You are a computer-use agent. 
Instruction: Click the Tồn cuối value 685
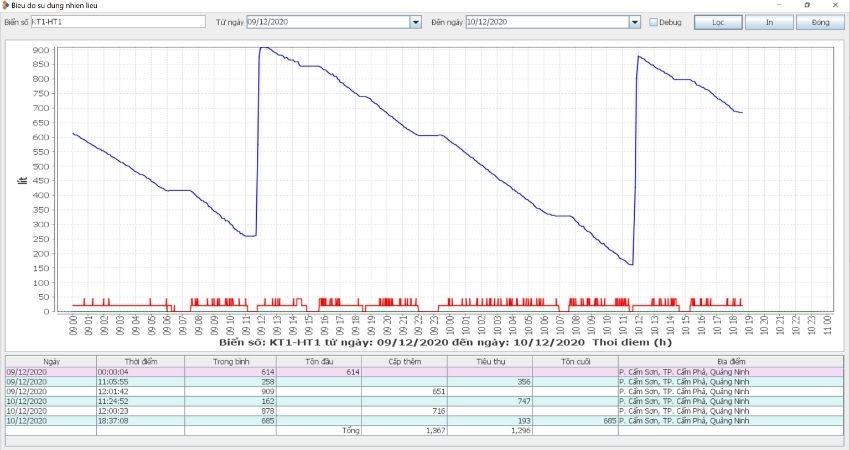pos(610,421)
